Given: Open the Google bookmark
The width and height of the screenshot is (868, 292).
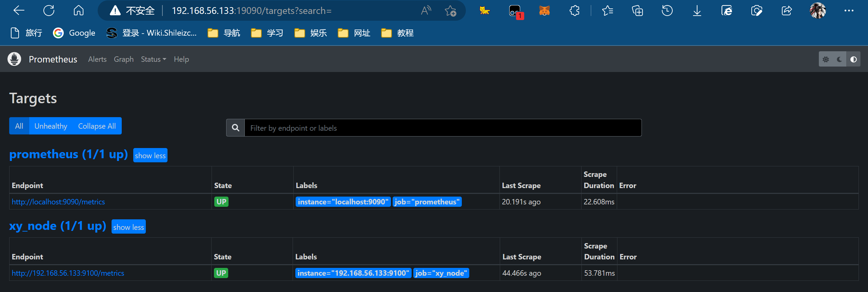Looking at the screenshot, I should [x=74, y=33].
